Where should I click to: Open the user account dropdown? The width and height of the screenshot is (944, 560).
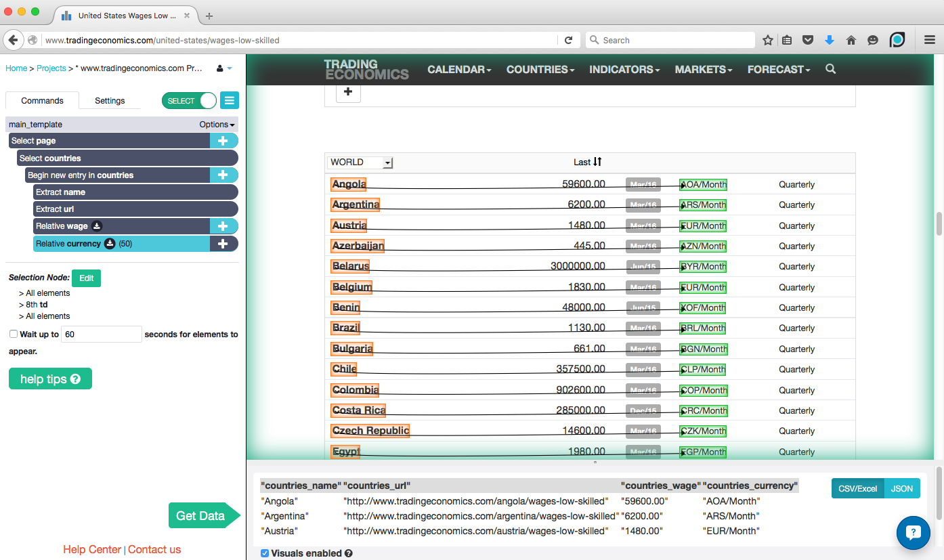(x=224, y=68)
